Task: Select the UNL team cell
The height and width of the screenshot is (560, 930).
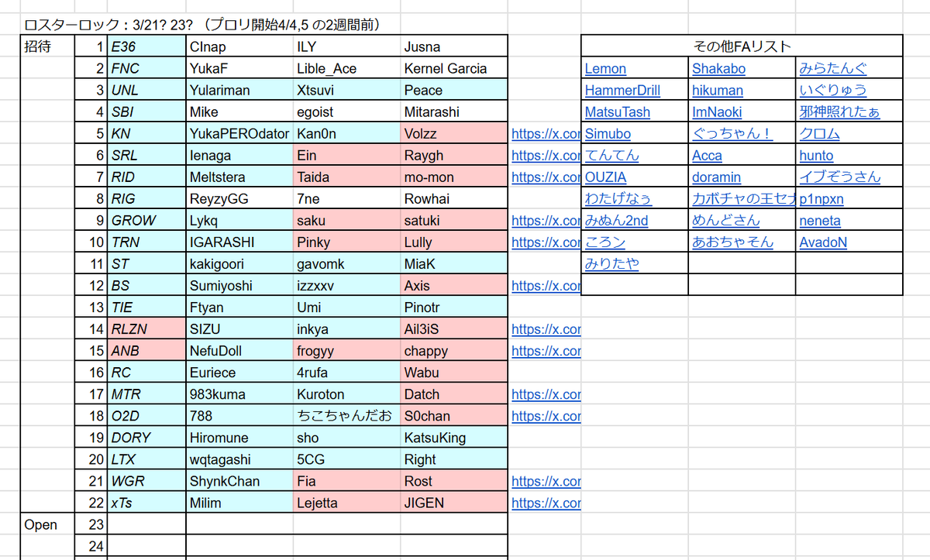Action: (x=146, y=90)
